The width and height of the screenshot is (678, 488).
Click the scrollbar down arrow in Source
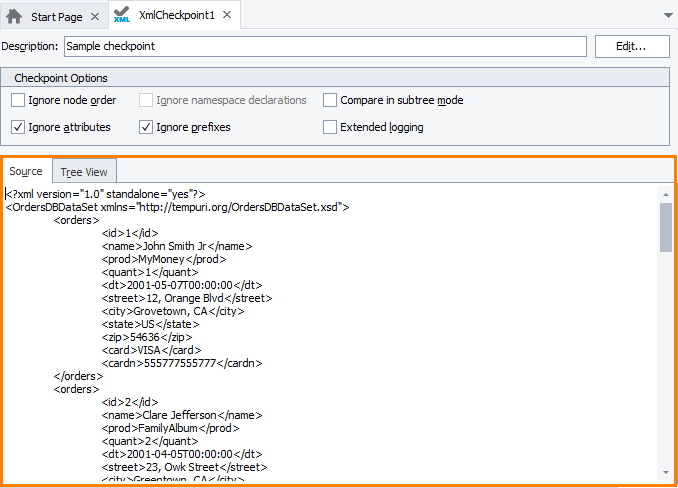pos(665,473)
